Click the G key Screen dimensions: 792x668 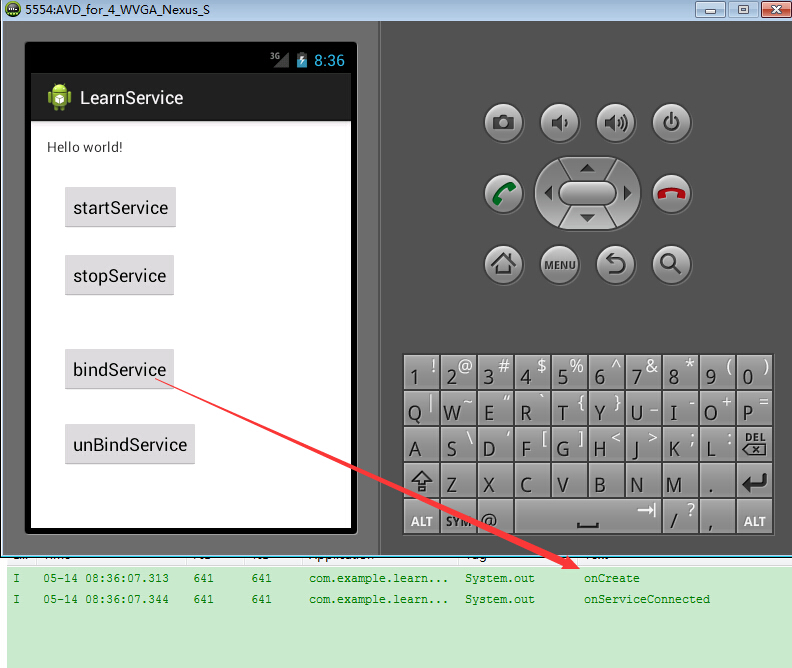(x=570, y=444)
